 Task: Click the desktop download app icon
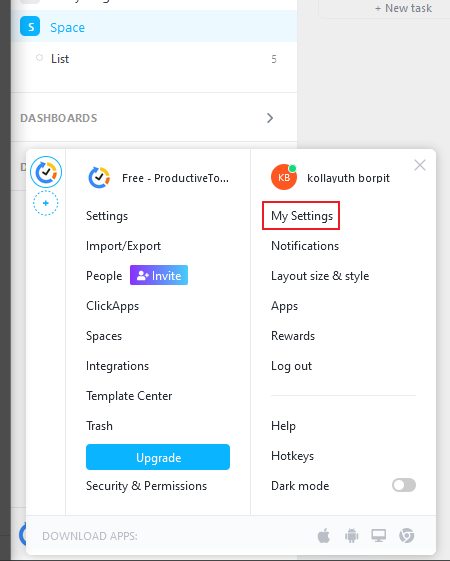378,536
